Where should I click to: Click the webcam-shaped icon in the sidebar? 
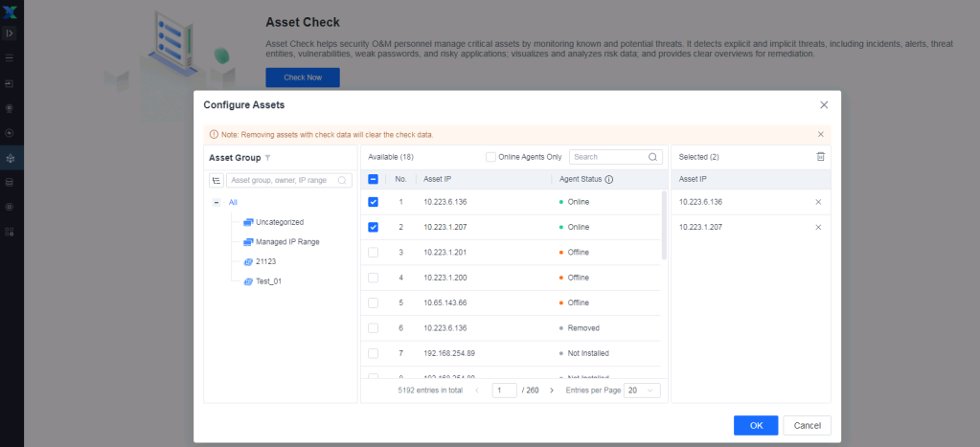click(10, 108)
